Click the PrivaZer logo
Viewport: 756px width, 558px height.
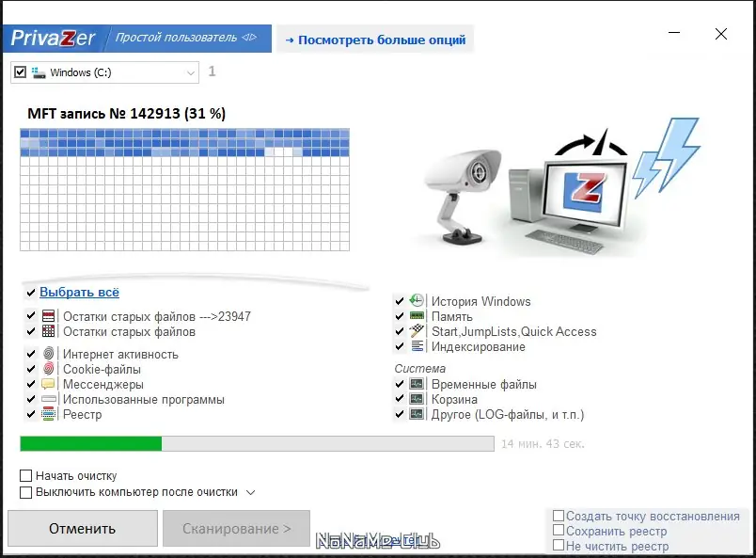tap(53, 39)
